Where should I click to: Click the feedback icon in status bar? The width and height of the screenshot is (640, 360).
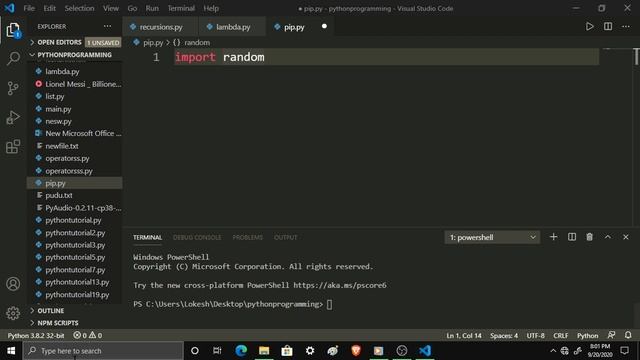pyautogui.click(x=611, y=336)
